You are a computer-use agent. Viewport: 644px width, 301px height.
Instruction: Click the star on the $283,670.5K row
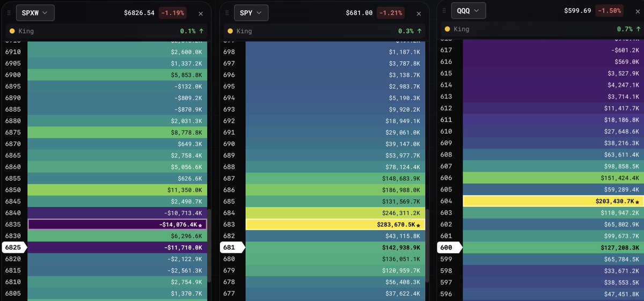418,225
